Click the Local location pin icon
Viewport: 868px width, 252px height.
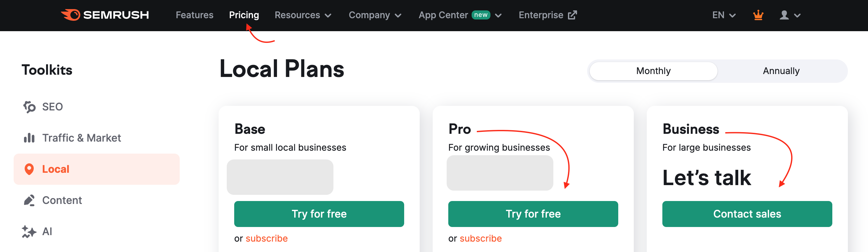(29, 169)
